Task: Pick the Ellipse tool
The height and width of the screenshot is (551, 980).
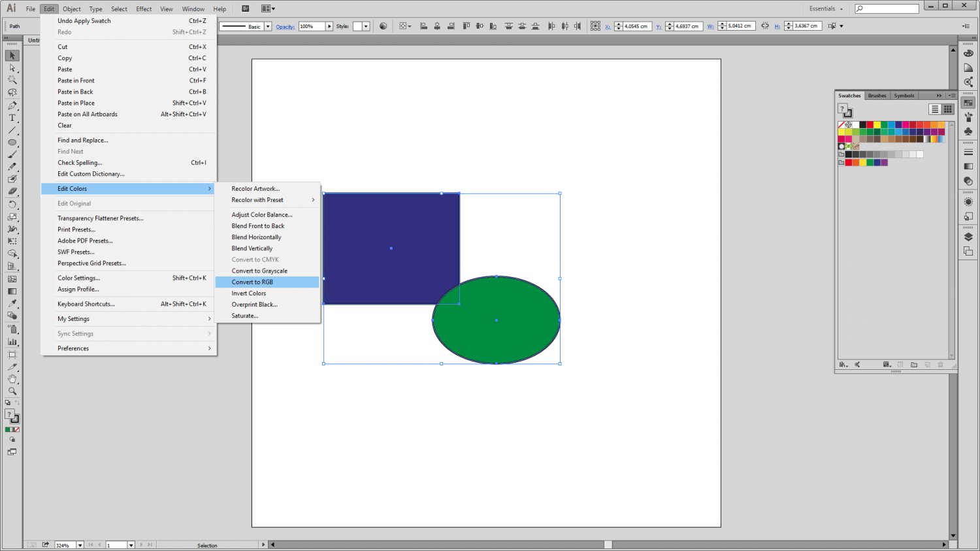Action: click(12, 142)
